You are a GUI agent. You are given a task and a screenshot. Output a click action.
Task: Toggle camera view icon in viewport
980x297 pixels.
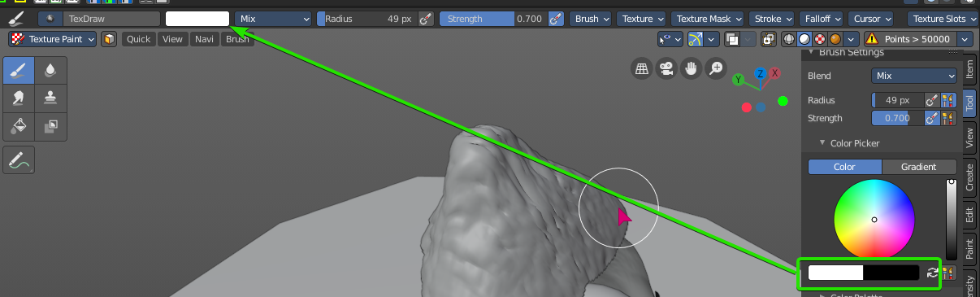point(666,69)
